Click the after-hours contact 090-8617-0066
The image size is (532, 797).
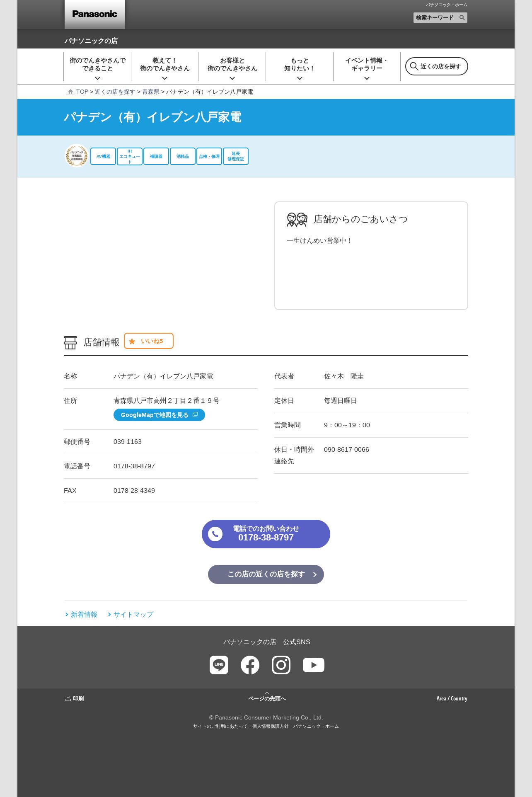click(x=346, y=450)
